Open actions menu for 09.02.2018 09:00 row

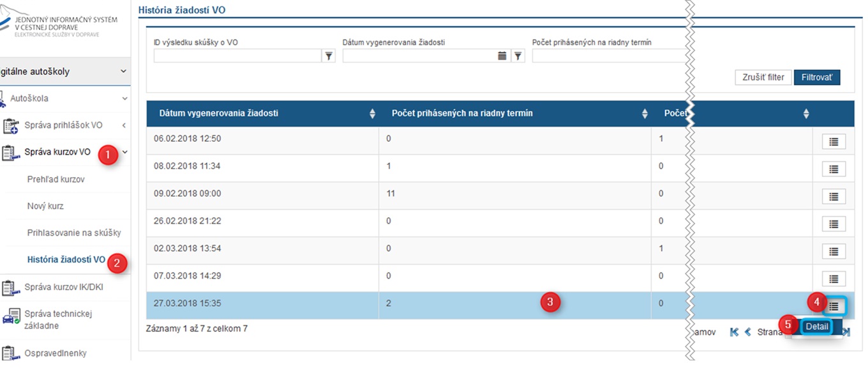833,196
